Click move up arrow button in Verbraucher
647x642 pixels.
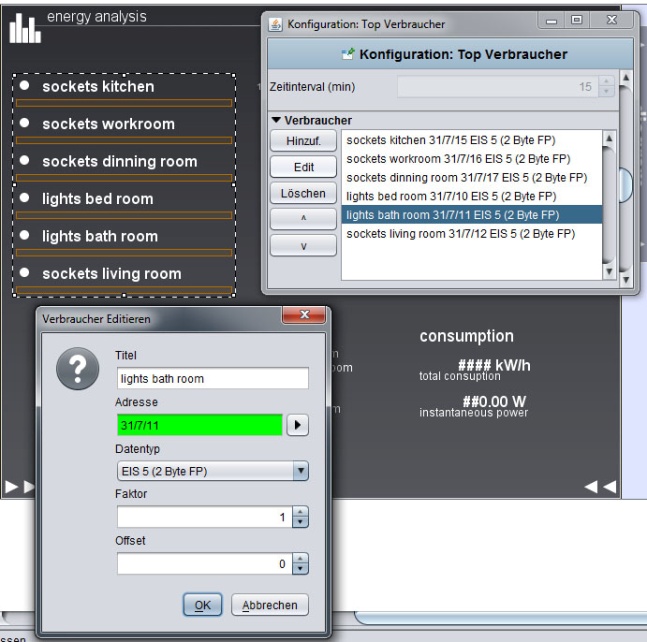(x=303, y=219)
